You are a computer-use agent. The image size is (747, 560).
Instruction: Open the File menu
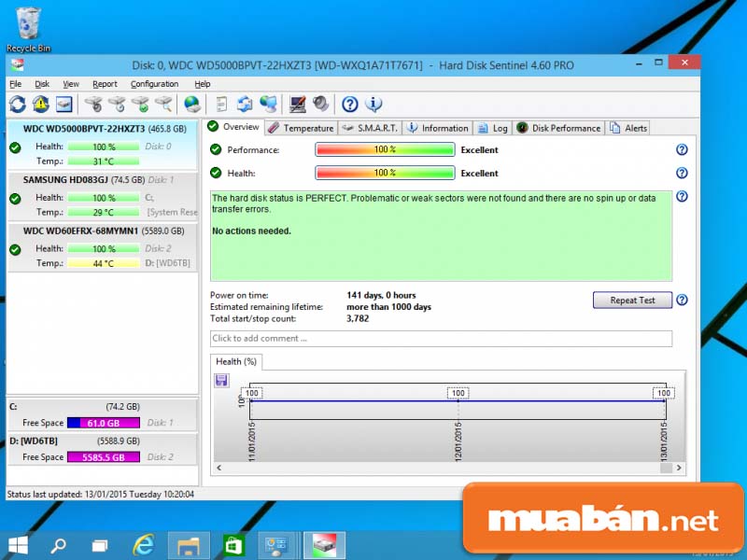[15, 84]
